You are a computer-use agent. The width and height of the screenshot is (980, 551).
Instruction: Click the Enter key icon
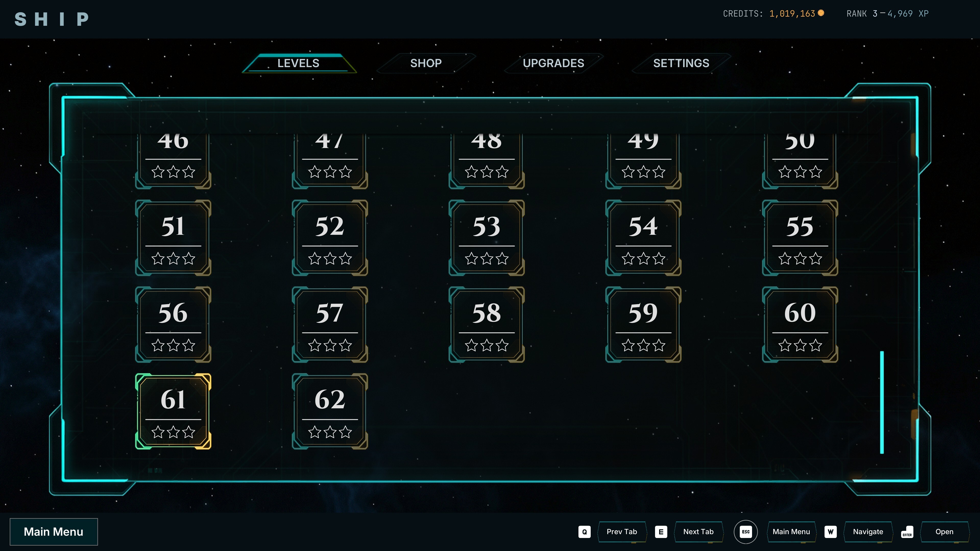tap(907, 532)
